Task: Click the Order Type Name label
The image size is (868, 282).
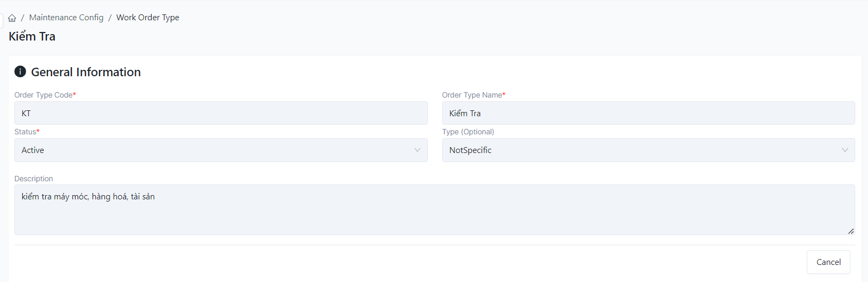Action: (472, 95)
